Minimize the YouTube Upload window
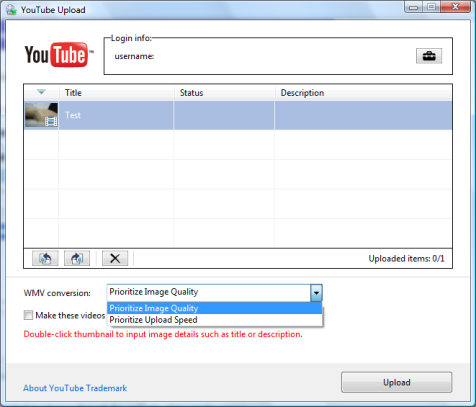The image size is (476, 407). click(414, 7)
